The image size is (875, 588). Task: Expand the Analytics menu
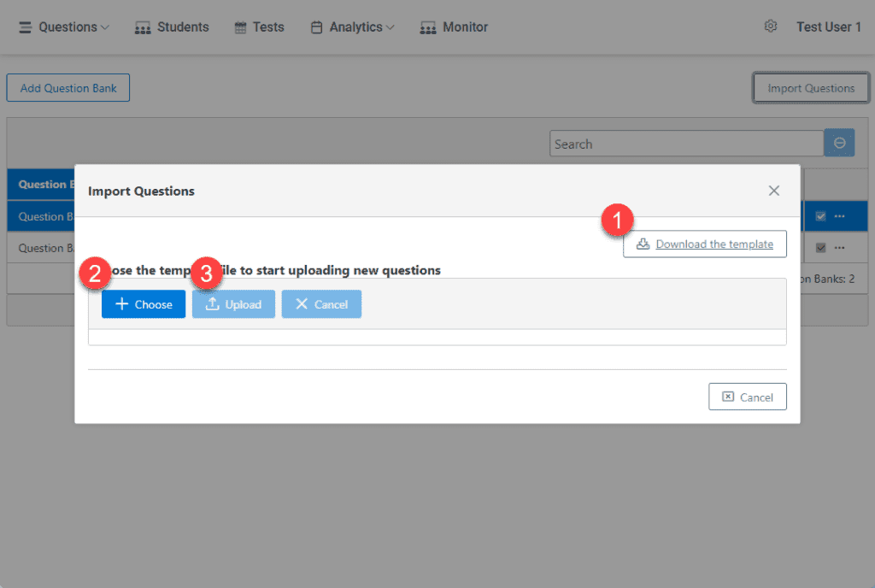(x=352, y=26)
